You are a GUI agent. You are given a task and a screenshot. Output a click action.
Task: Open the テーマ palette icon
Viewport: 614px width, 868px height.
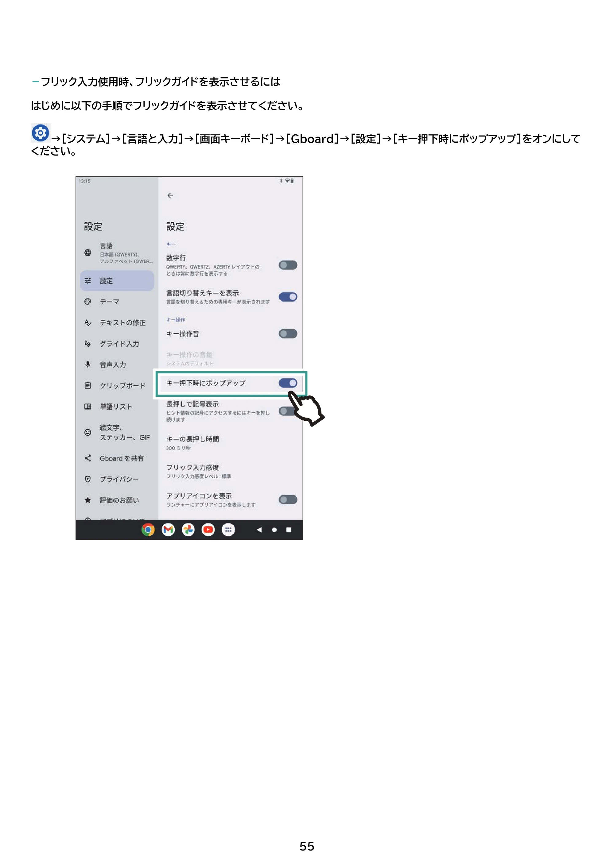click(88, 301)
